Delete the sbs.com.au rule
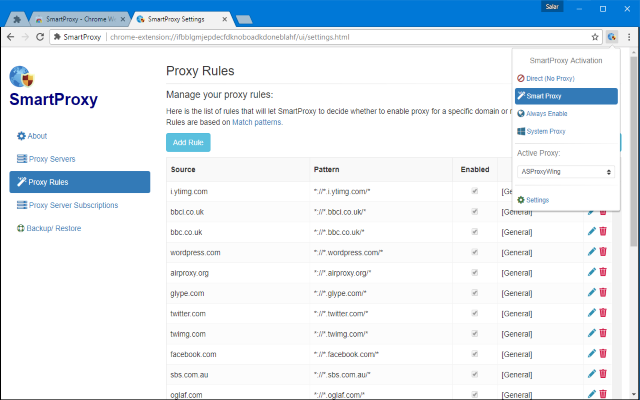This screenshot has width=640, height=400. (x=603, y=374)
